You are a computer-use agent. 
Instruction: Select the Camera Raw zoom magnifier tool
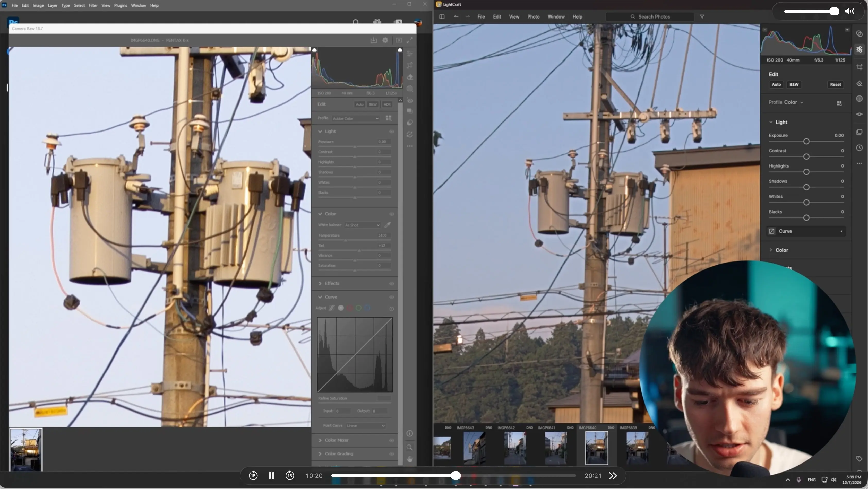[409, 447]
